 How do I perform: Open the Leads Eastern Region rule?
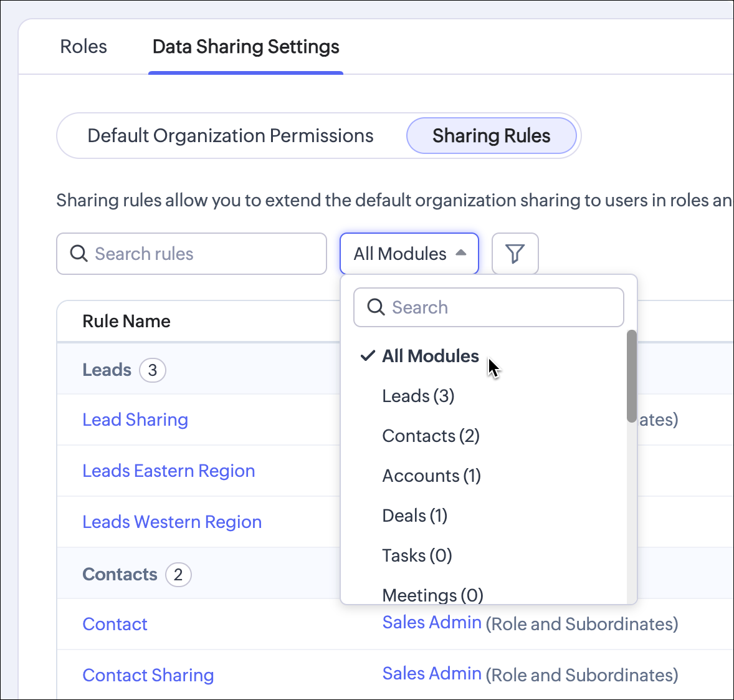169,471
